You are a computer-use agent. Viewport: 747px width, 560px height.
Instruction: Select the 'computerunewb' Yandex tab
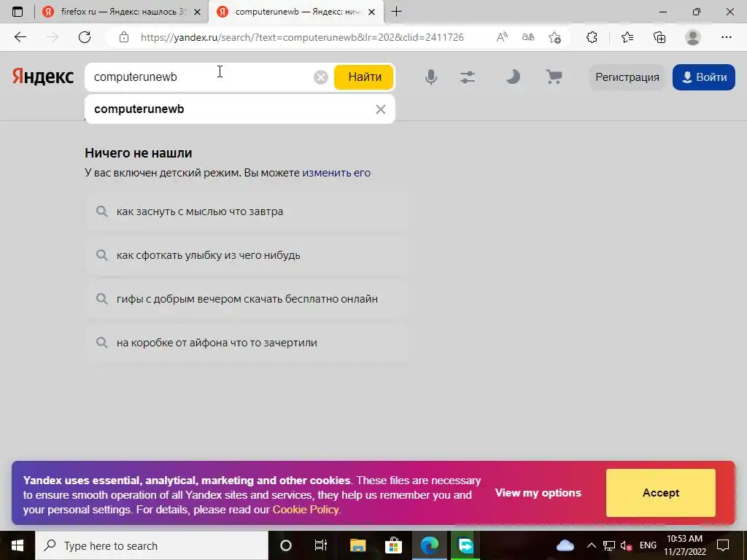tap(296, 12)
